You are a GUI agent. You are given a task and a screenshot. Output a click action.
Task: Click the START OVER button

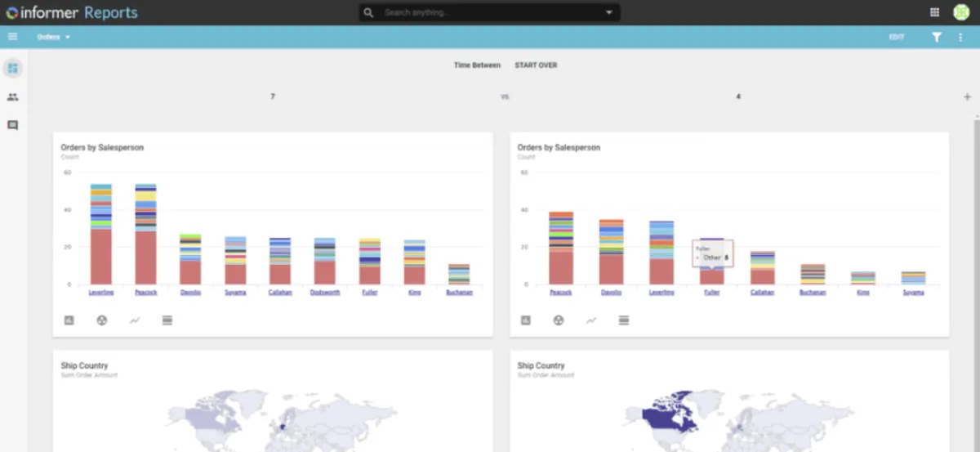(536, 65)
